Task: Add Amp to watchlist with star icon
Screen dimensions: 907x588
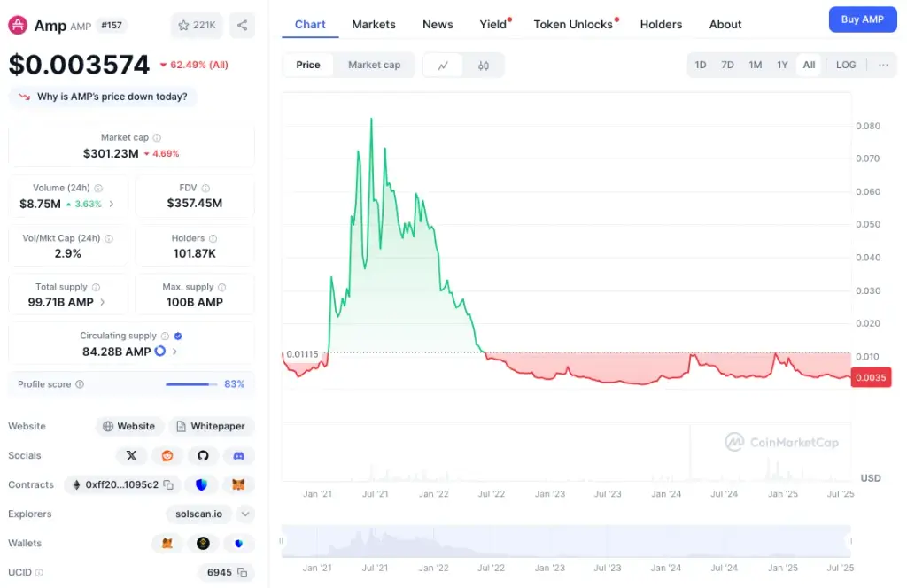Action: coord(197,26)
